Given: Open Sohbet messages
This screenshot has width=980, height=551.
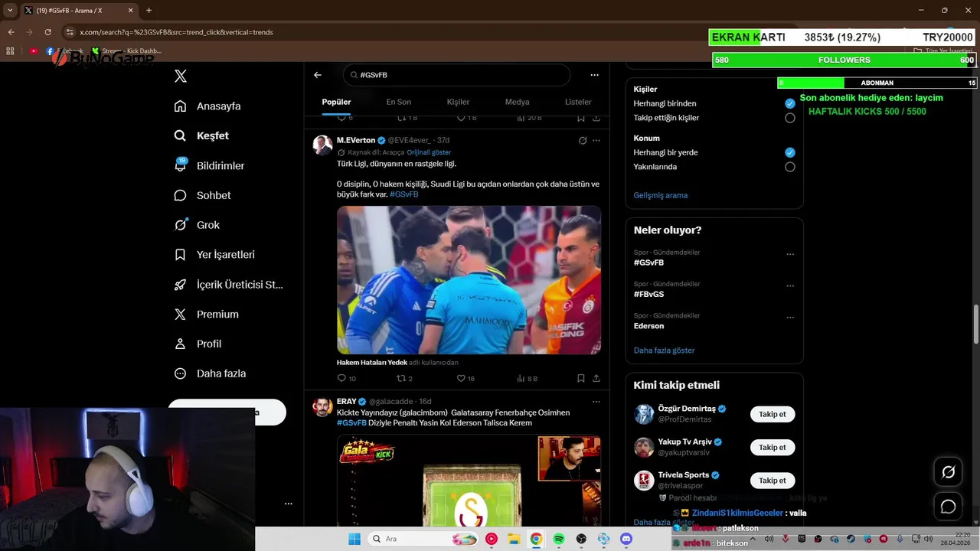Looking at the screenshot, I should pyautogui.click(x=202, y=195).
